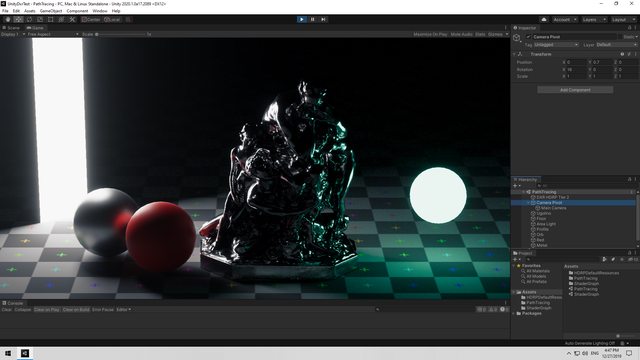Open the GameObject menu

click(51, 11)
